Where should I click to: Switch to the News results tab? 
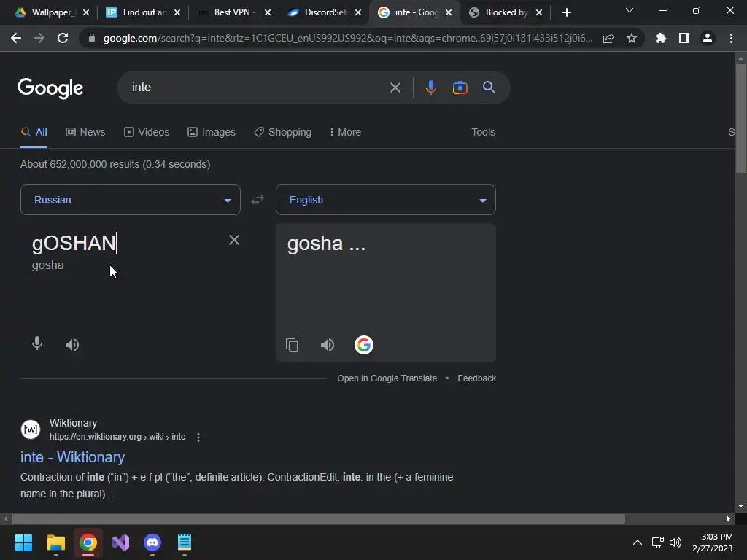85,132
